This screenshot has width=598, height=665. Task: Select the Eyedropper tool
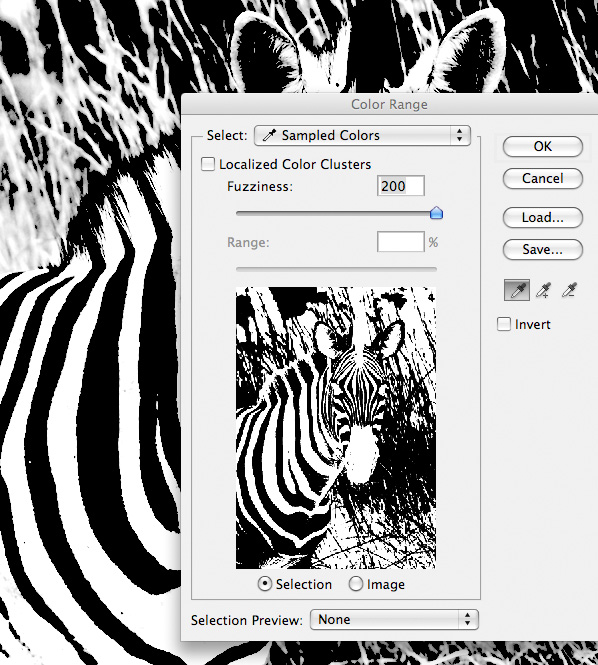point(517,291)
